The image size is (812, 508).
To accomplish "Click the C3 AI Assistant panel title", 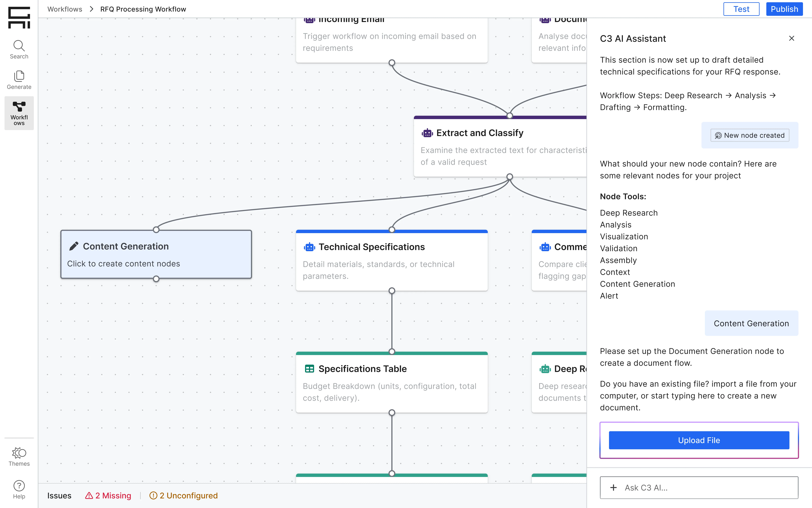I will click(x=633, y=39).
